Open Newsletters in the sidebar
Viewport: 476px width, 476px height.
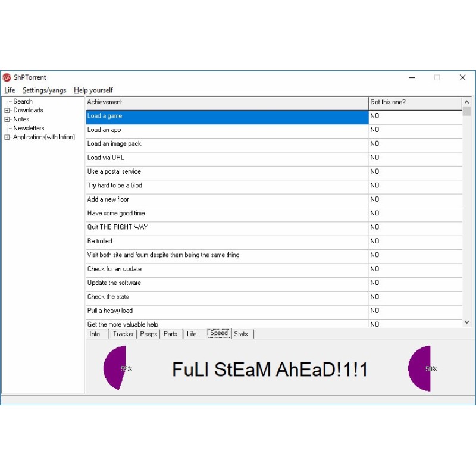point(29,128)
